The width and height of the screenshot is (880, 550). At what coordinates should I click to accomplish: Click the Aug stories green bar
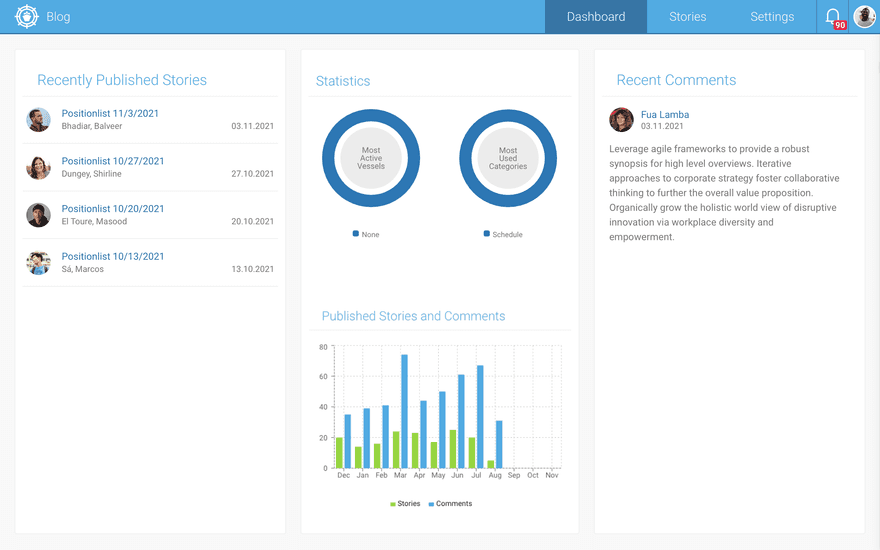coord(491,464)
